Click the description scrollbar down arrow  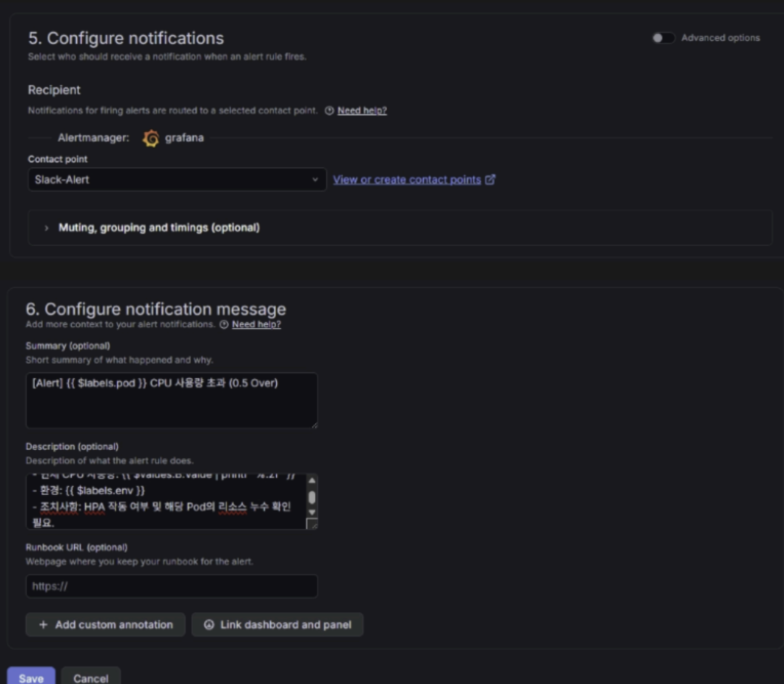[312, 512]
